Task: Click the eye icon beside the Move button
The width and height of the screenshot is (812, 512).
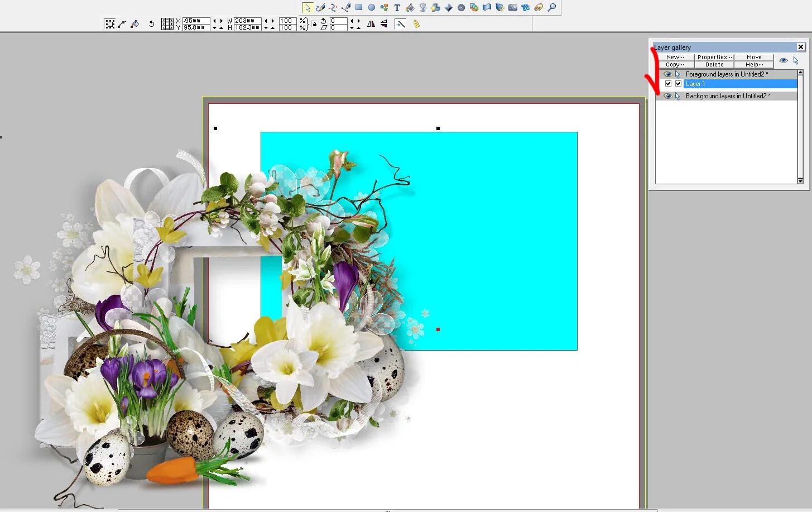Action: (x=784, y=60)
